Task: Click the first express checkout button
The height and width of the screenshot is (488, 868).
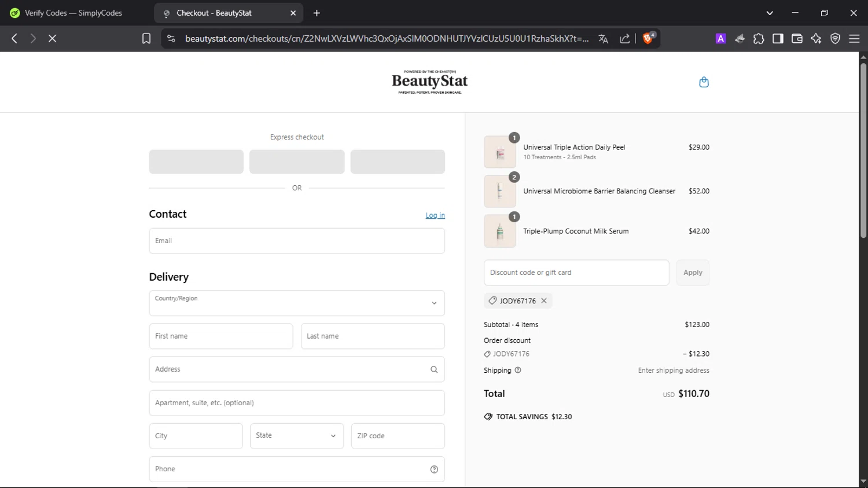Action: coord(196,162)
